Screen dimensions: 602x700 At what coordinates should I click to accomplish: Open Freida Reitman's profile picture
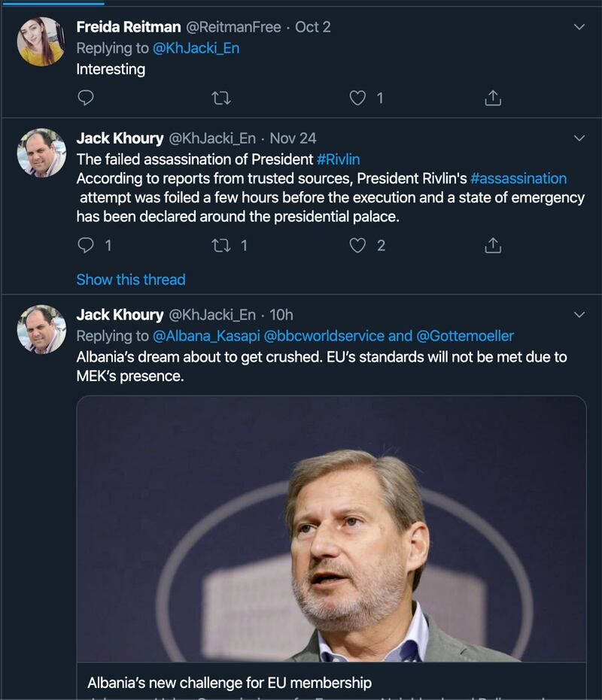(x=41, y=41)
